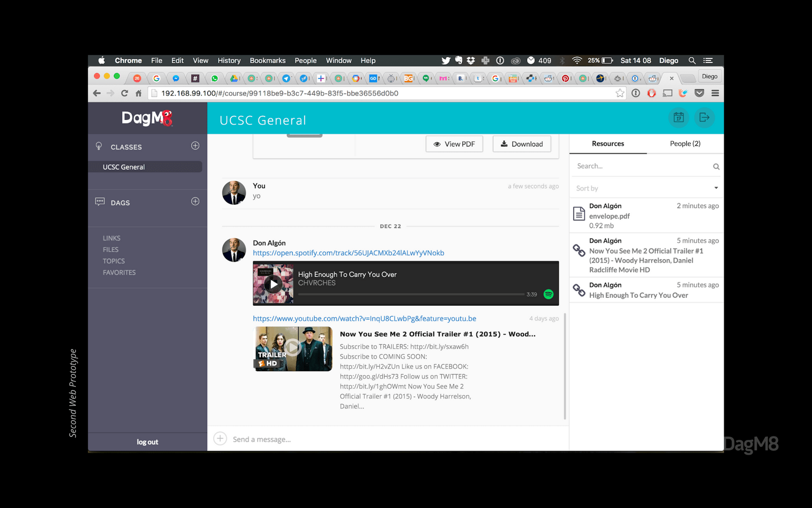This screenshot has height=508, width=812.
Task: Click the Download button
Action: pyautogui.click(x=522, y=144)
